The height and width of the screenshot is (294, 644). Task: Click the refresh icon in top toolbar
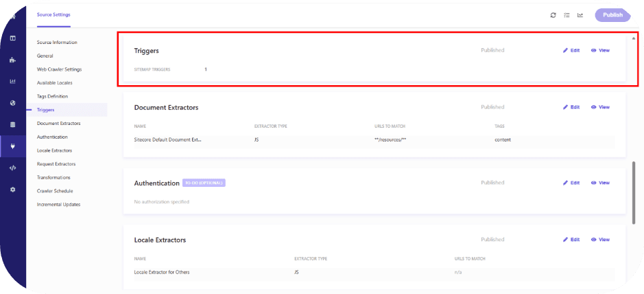click(553, 15)
